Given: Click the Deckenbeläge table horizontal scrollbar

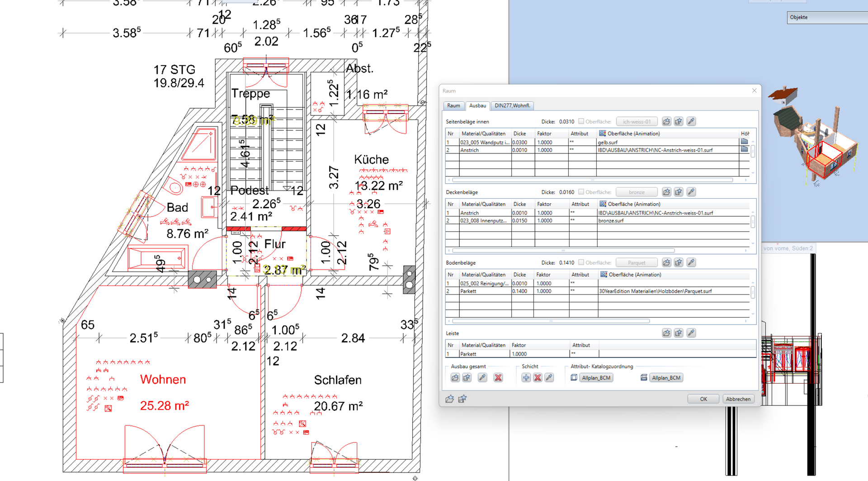Looking at the screenshot, I should 563,250.
